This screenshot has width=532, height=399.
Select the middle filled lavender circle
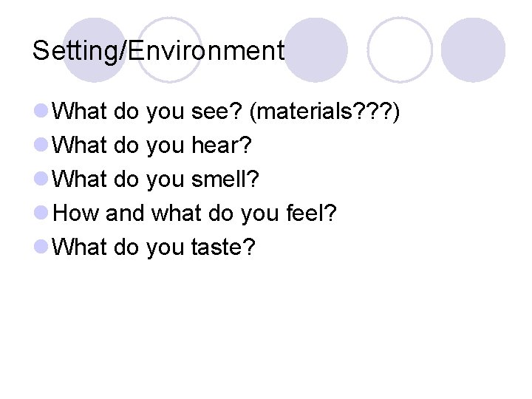click(x=316, y=50)
